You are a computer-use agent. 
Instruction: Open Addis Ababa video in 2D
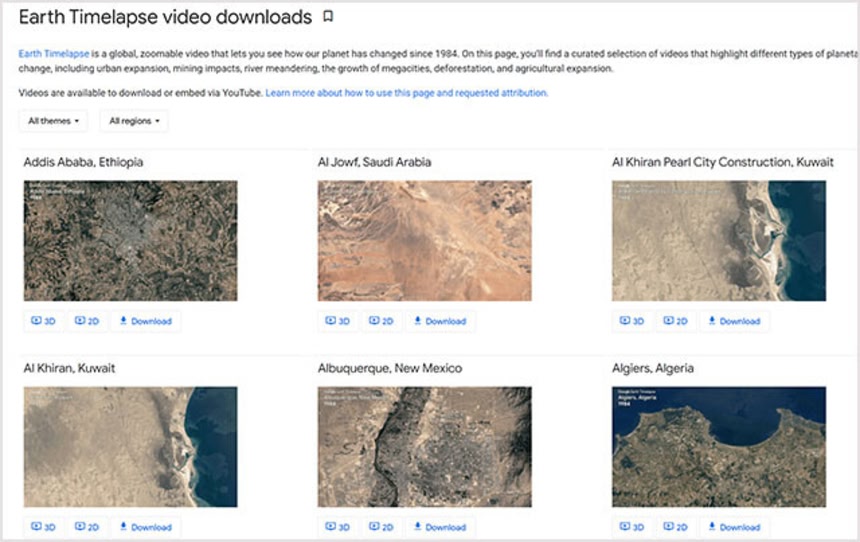[x=87, y=321]
